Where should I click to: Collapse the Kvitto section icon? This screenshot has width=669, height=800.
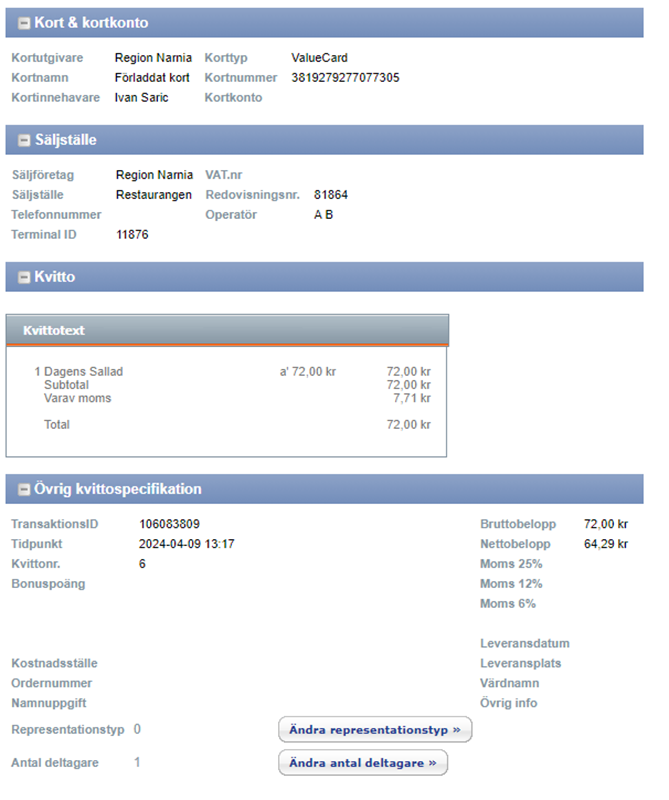24,277
